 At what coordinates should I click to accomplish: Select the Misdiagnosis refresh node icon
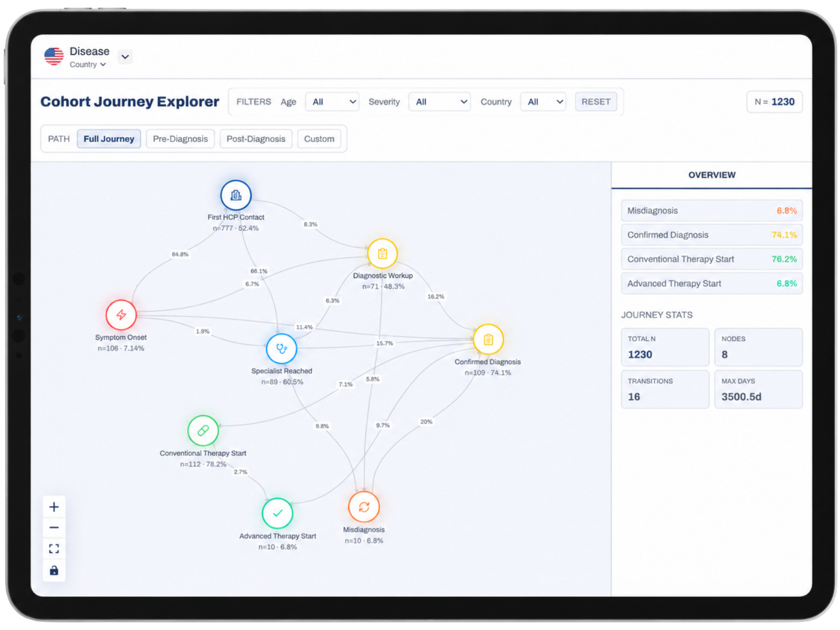pyautogui.click(x=364, y=507)
